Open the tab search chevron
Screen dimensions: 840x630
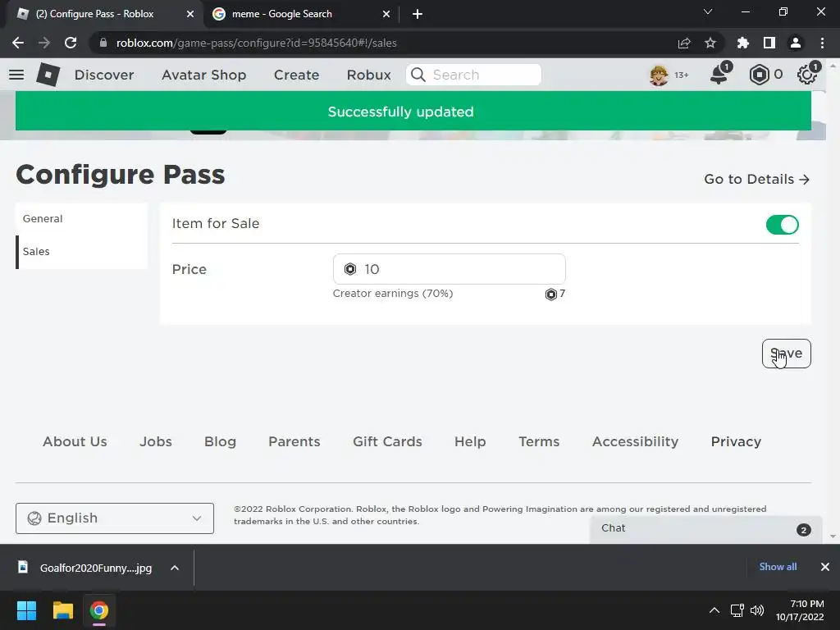(708, 11)
